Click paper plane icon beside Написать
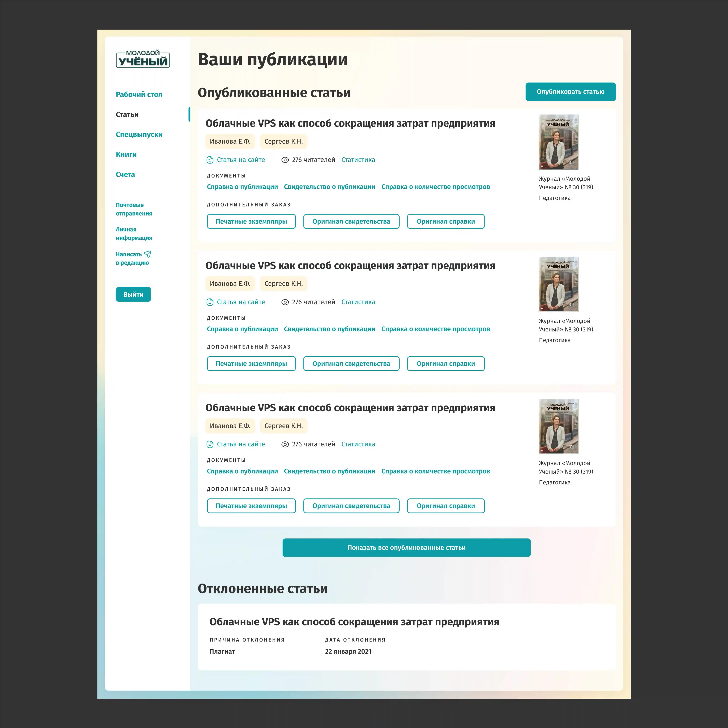This screenshot has width=728, height=728. click(147, 254)
